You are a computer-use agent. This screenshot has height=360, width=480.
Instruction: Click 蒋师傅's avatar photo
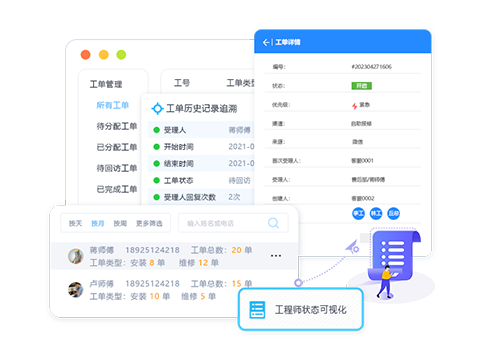click(x=76, y=256)
